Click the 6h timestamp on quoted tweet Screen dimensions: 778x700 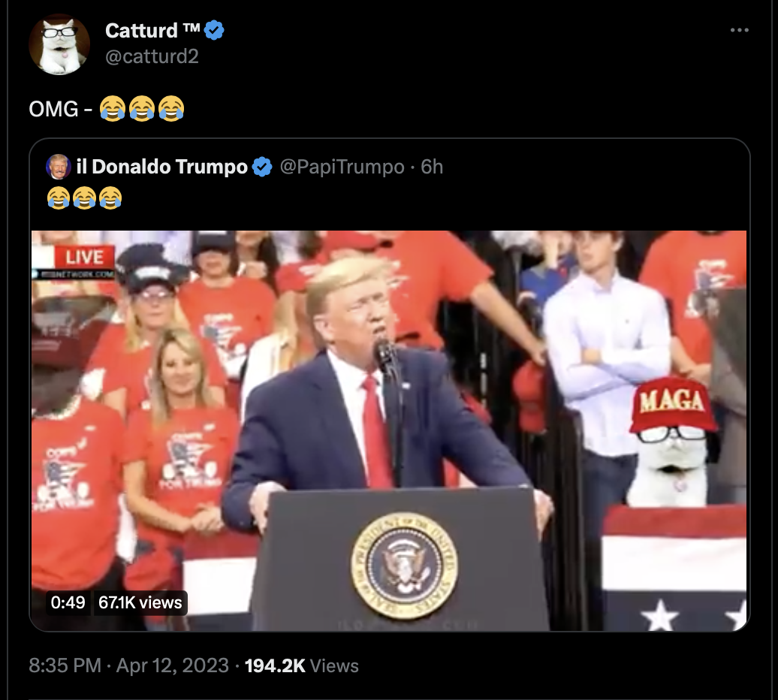432,167
